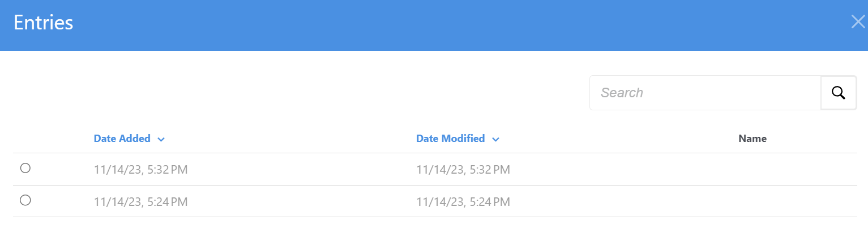Focus the Search text field
The width and height of the screenshot is (868, 250).
click(x=705, y=93)
